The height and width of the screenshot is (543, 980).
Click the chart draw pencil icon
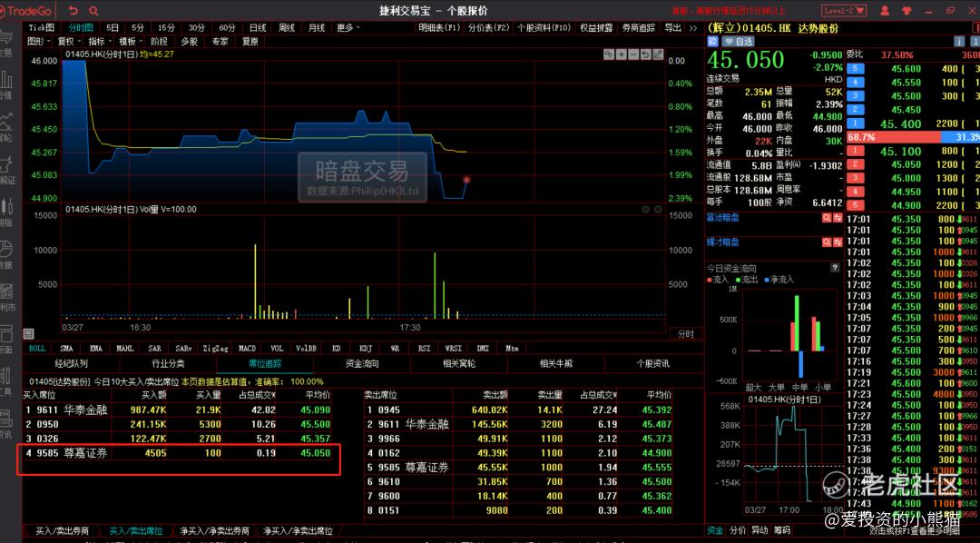coord(657,54)
